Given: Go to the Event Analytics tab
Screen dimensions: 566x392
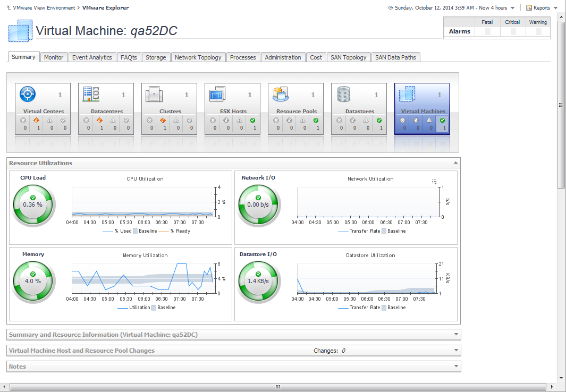Looking at the screenshot, I should (92, 57).
